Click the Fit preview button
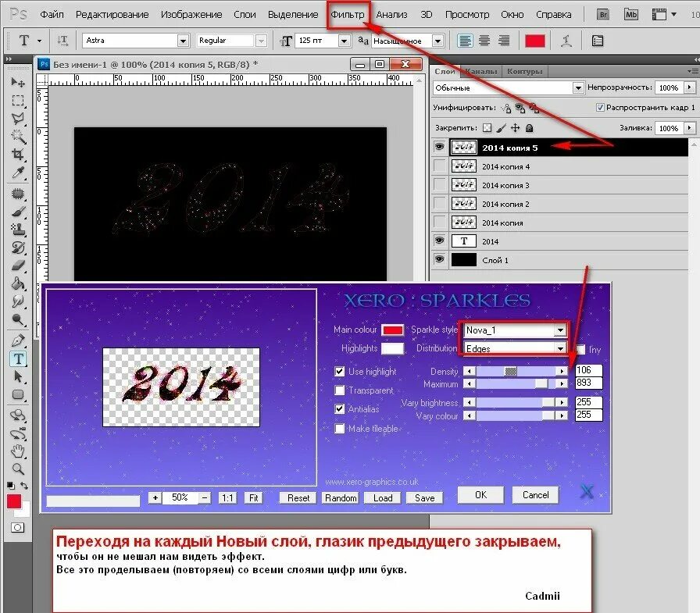The height and width of the screenshot is (613, 700). [254, 498]
